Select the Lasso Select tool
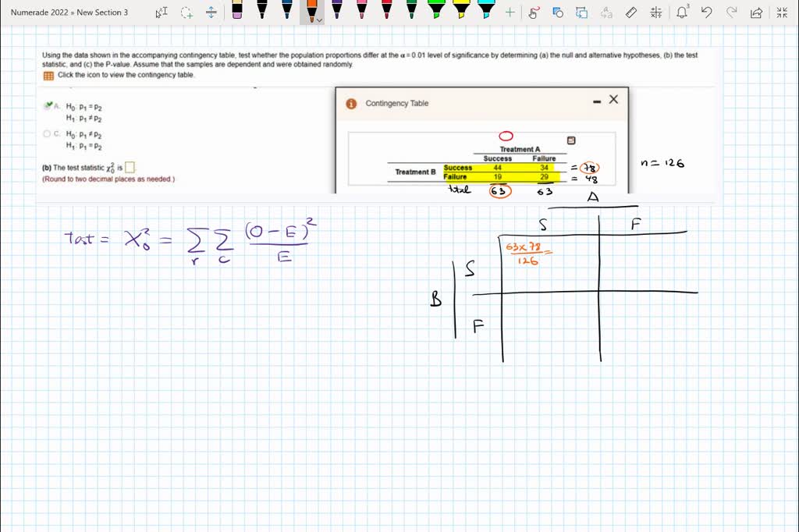Screen dimensions: 799x532 pos(185,12)
